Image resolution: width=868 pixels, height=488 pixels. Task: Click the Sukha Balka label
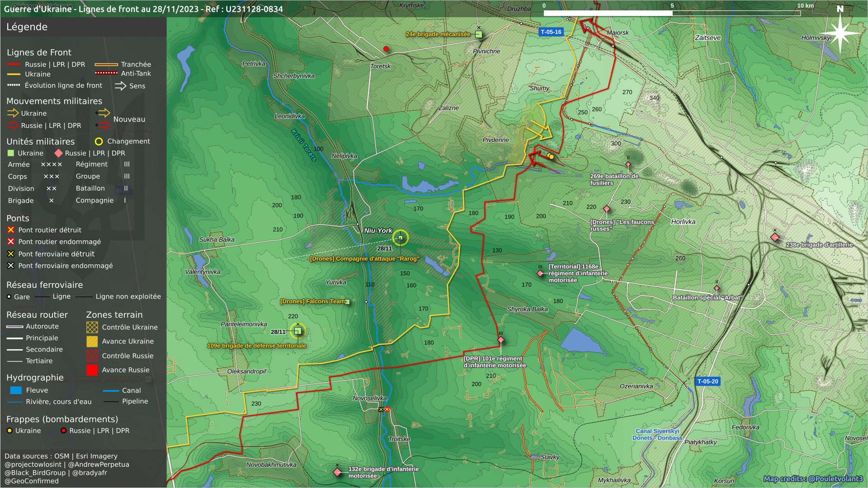point(217,239)
